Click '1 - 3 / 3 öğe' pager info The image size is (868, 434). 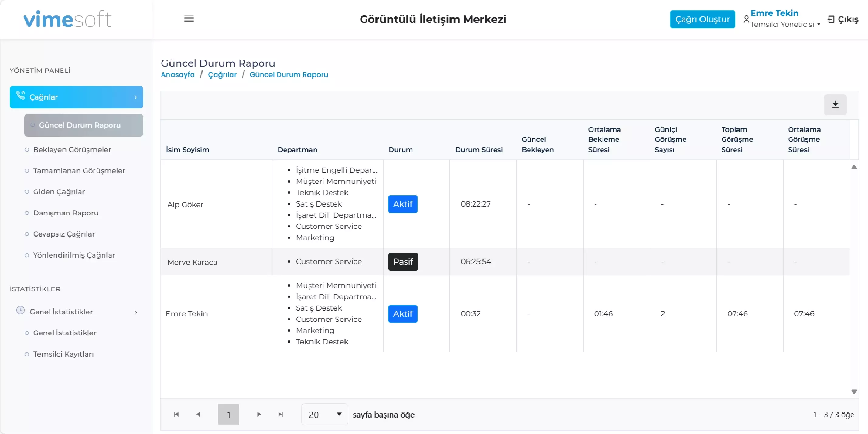(x=833, y=415)
